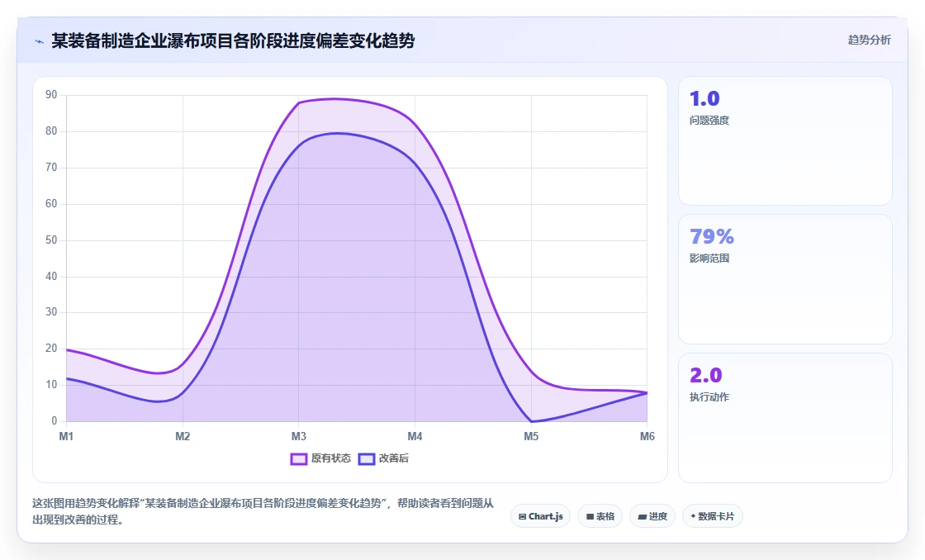
Task: Click the 执行动作 label
Action: (x=709, y=397)
